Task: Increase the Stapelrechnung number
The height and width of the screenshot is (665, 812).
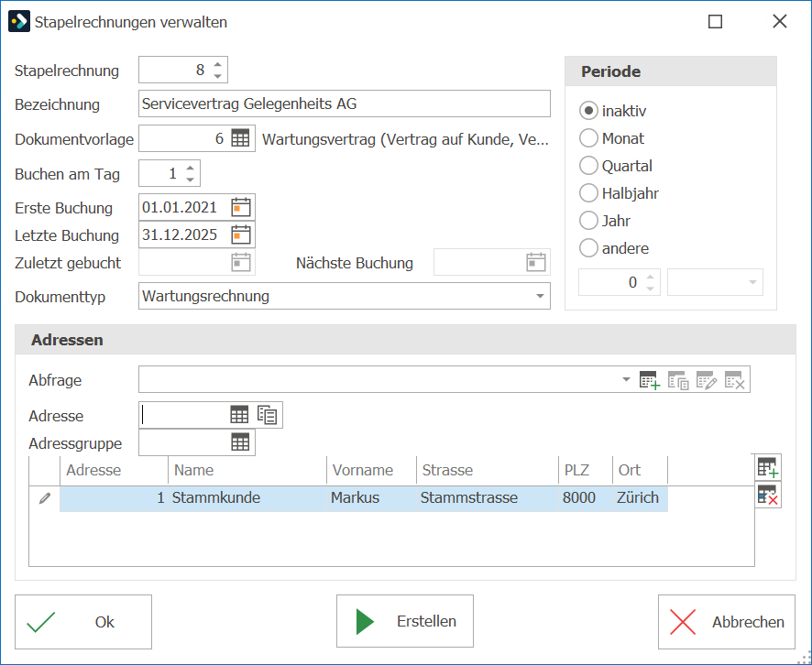Action: (x=217, y=64)
